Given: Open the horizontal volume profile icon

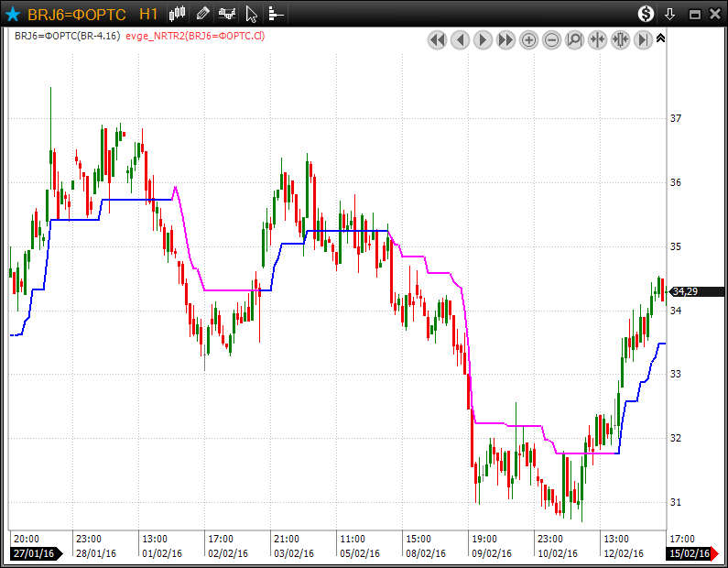Looking at the screenshot, I should coord(276,14).
